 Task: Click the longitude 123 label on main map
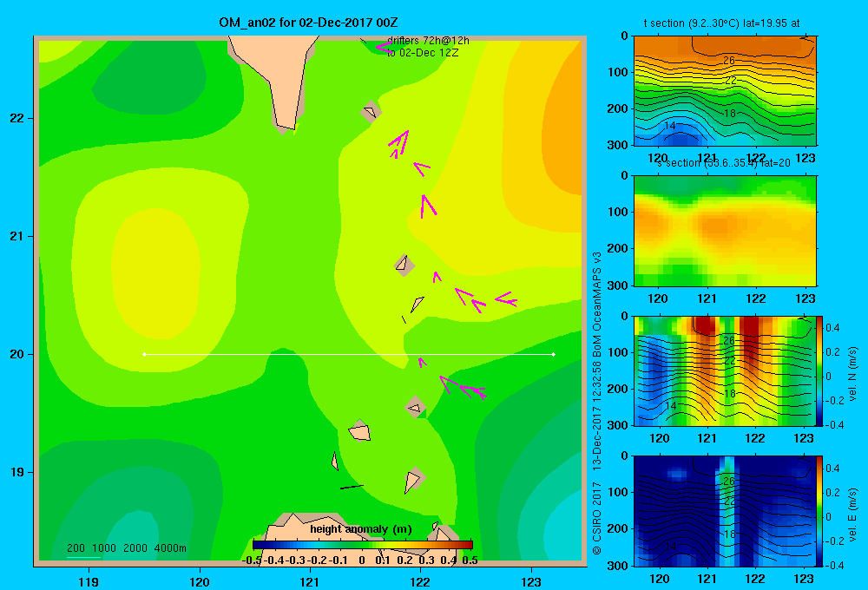click(x=531, y=581)
